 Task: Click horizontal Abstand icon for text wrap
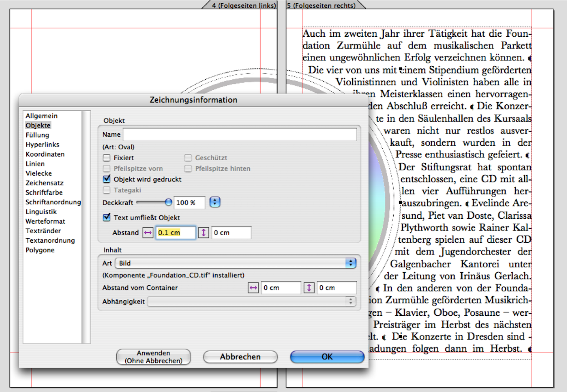[x=148, y=233]
